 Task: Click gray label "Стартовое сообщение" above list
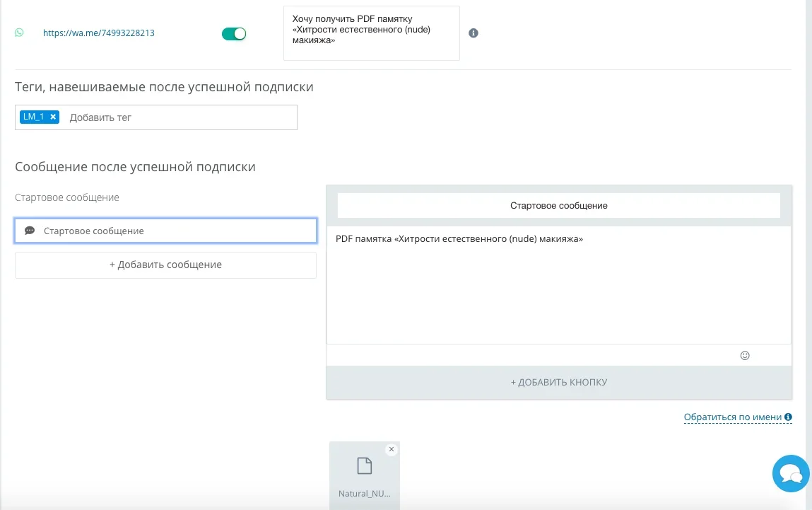pyautogui.click(x=67, y=197)
